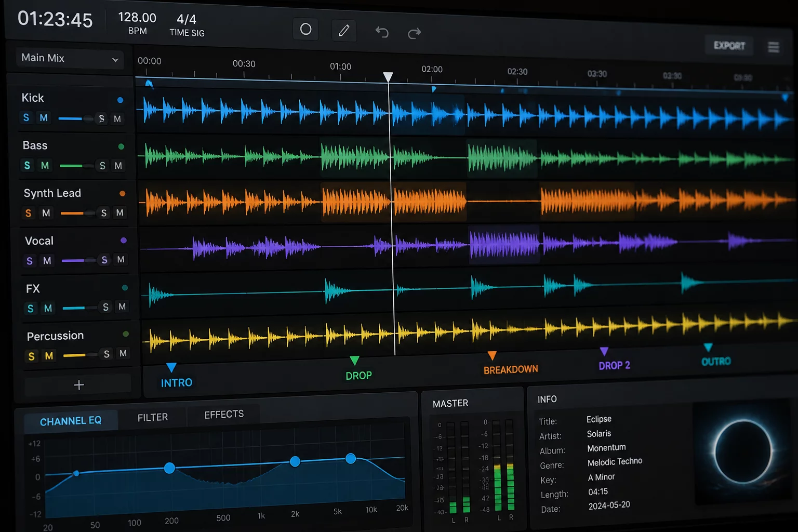The width and height of the screenshot is (798, 532).
Task: Mute the Bass track with its green M
Action: [45, 165]
